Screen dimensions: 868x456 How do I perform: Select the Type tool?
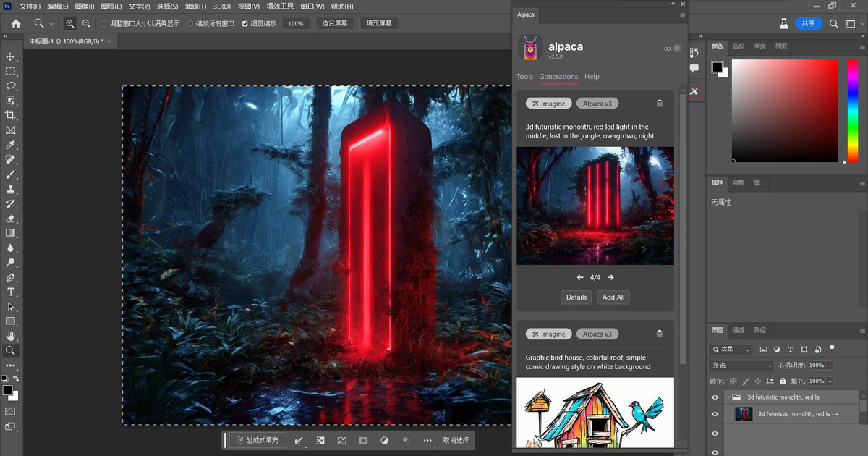coord(10,292)
